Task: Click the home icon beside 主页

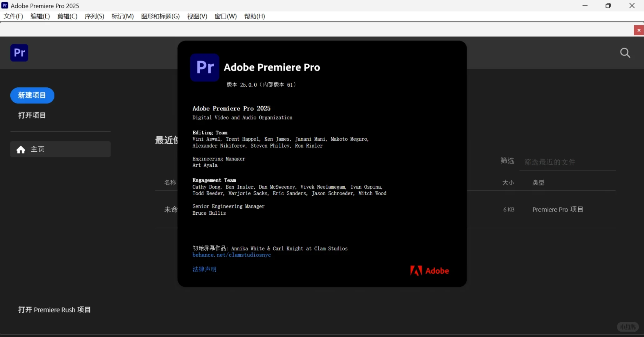Action: [x=21, y=150]
